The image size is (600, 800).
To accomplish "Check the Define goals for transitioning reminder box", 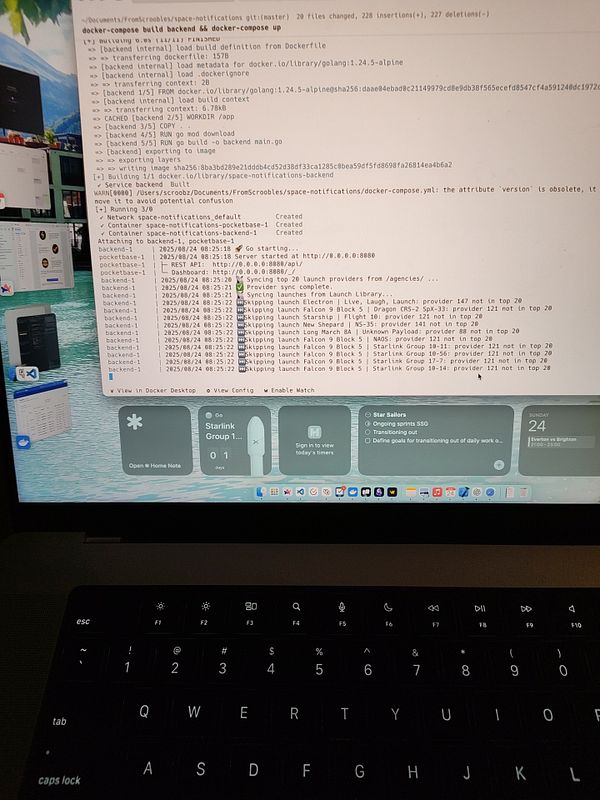I will pos(367,440).
